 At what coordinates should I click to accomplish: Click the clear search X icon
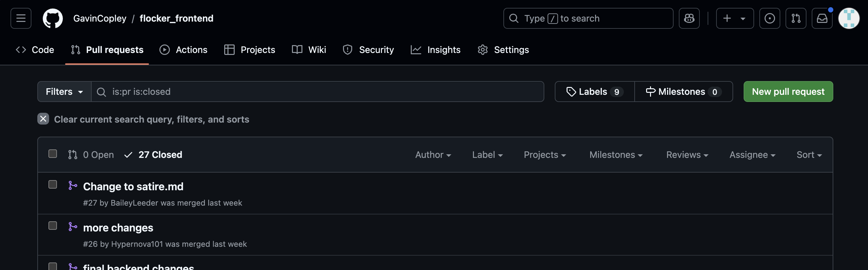(x=43, y=119)
